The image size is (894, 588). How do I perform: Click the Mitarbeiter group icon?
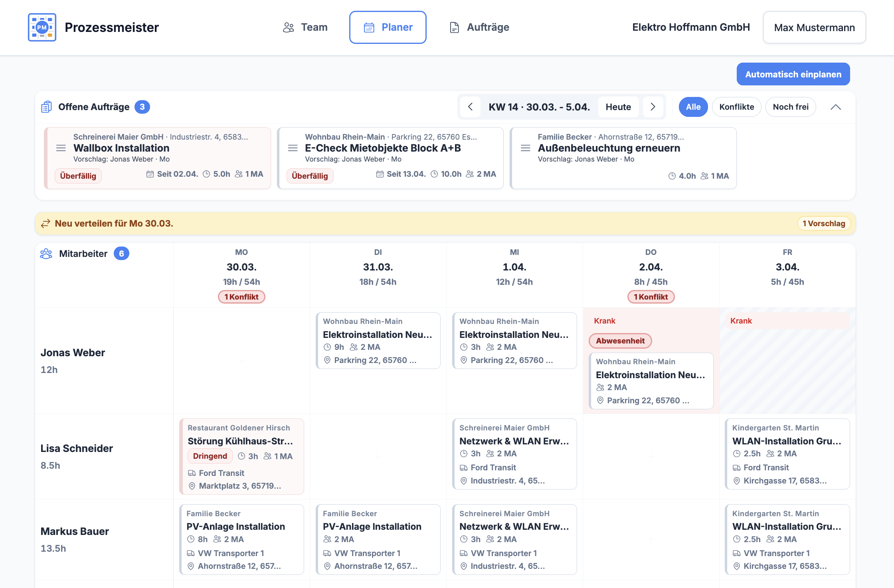point(46,254)
